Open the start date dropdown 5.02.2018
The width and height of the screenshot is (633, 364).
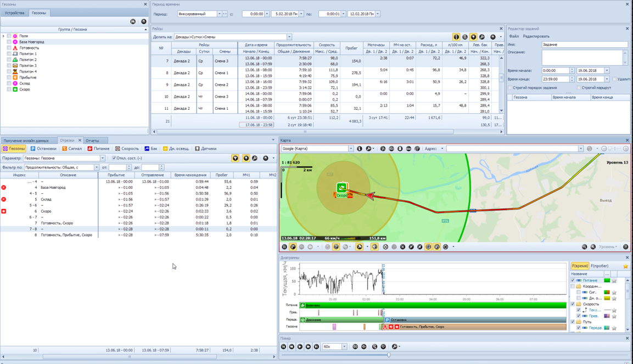(x=301, y=14)
